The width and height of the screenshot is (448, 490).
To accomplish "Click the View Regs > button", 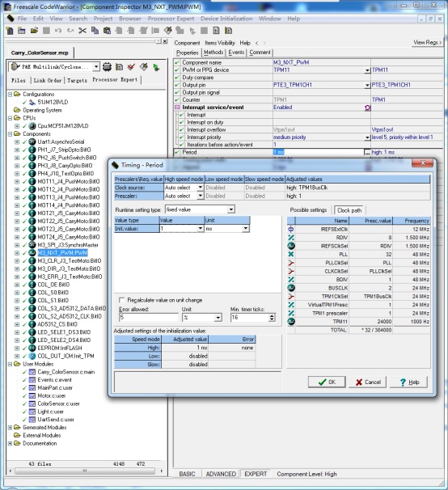I will [x=427, y=42].
